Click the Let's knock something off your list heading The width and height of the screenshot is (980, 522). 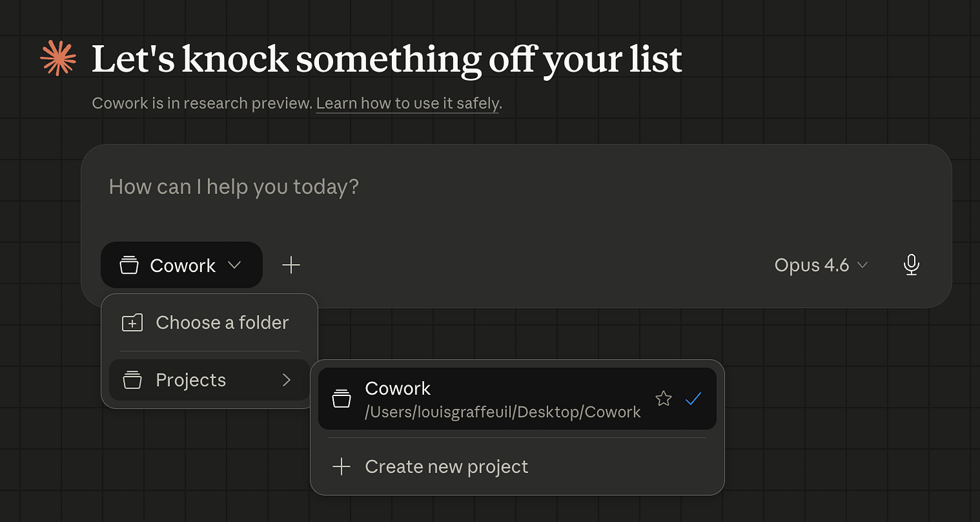[387, 59]
